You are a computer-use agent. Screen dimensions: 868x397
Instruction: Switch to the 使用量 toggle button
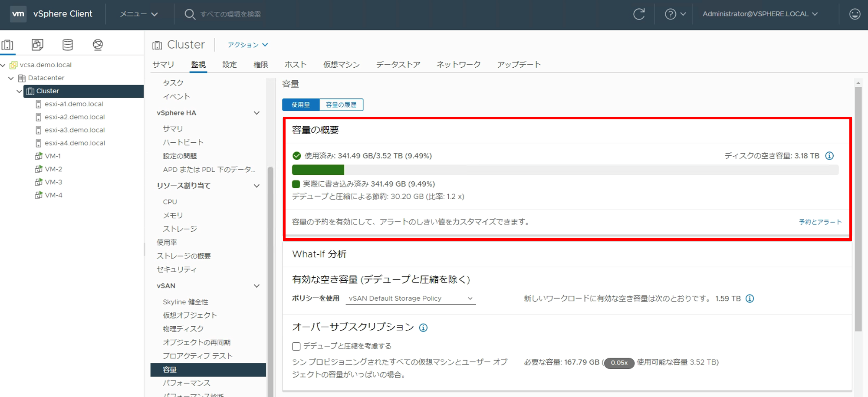[x=301, y=105]
